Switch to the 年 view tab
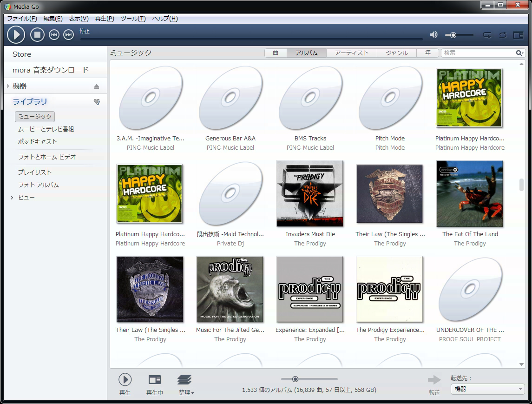This screenshot has width=532, height=404. click(427, 53)
